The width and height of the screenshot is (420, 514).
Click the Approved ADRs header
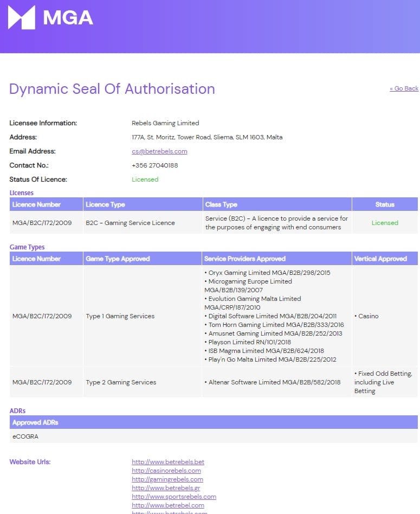click(214, 422)
